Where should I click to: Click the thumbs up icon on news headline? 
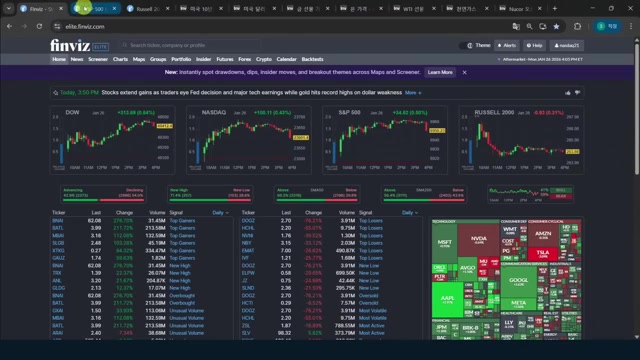[x=568, y=93]
